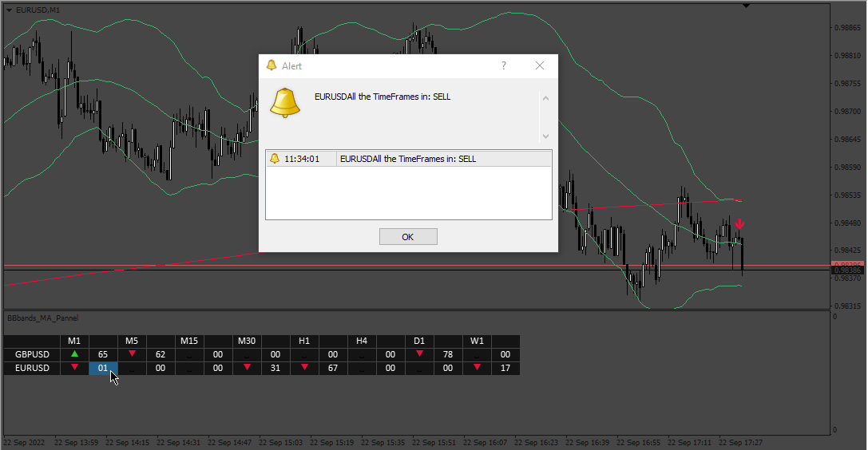Click the red sell arrow on the chart

(739, 224)
